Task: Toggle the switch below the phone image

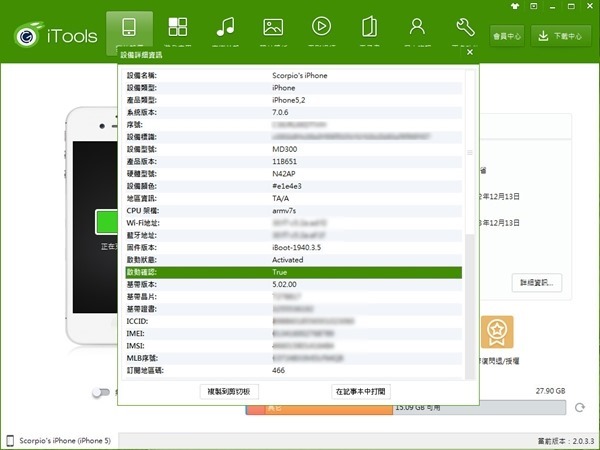Action: coord(101,392)
